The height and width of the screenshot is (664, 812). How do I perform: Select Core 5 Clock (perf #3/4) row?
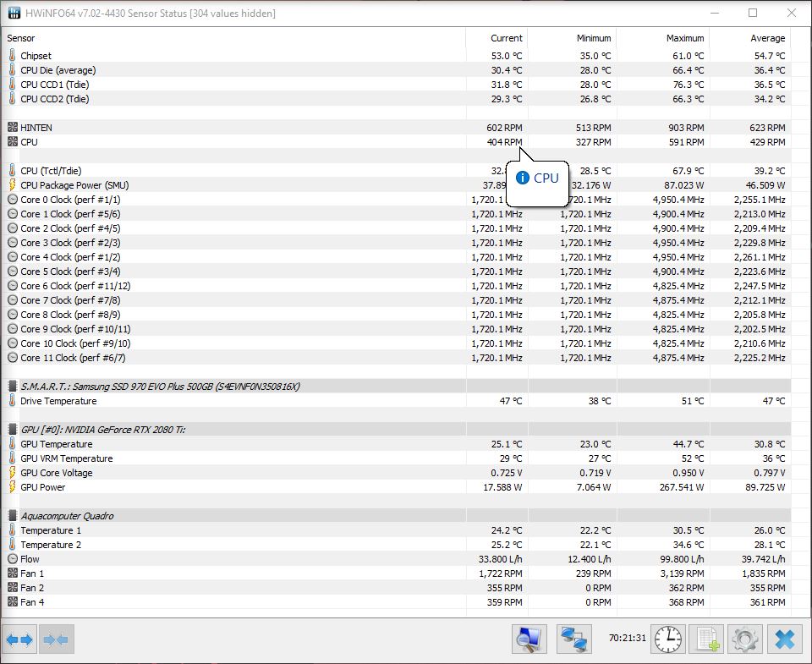(x=396, y=272)
